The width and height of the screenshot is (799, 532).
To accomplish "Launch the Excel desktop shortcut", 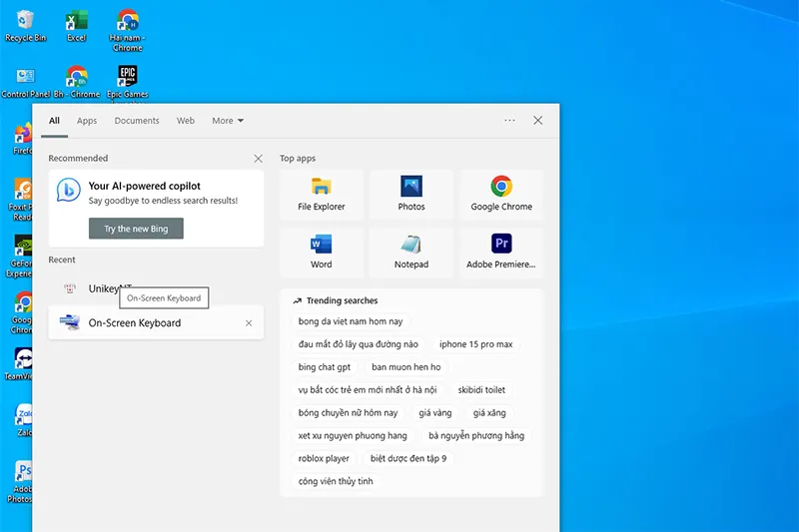I will pos(77,27).
